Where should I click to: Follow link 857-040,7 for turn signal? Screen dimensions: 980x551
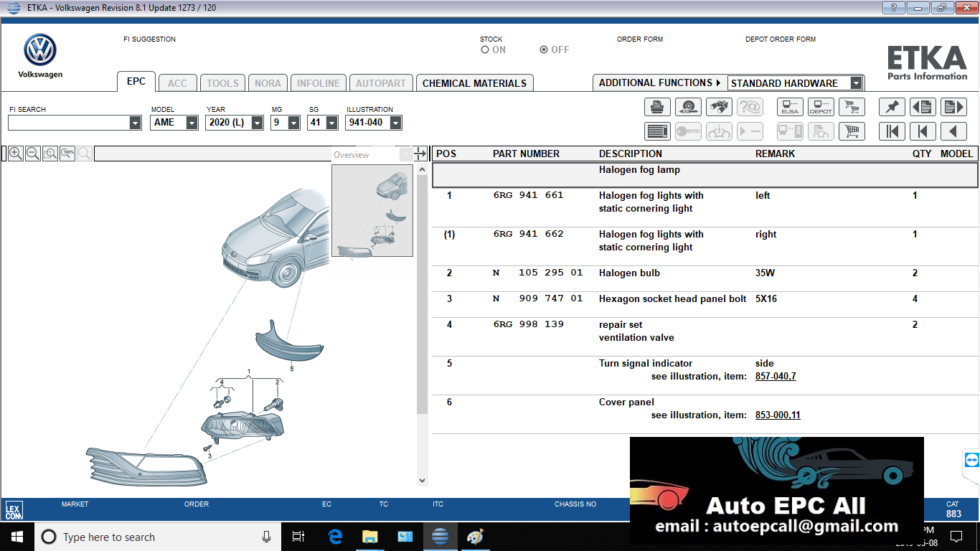(x=776, y=377)
